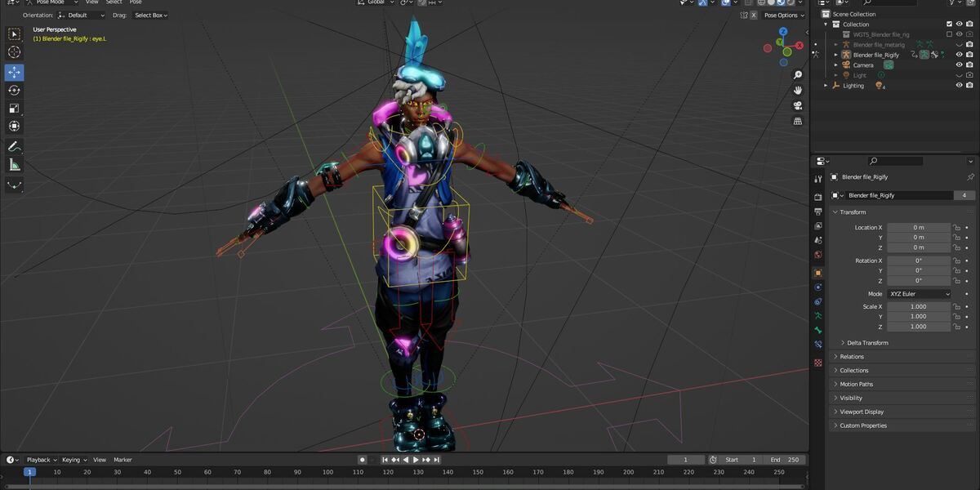This screenshot has width=980, height=490.
Task: Expand the Delta Transform subpanel
Action: [866, 343]
